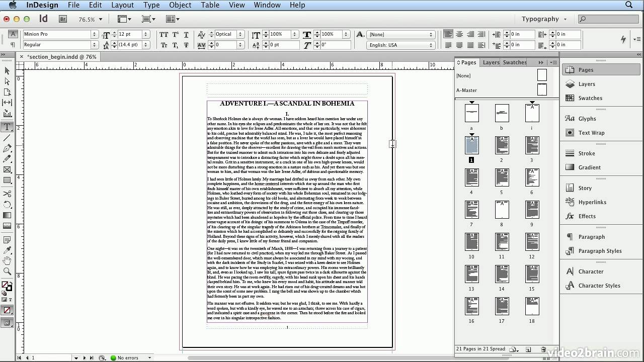Toggle Superscript formatting
This screenshot has height=362, width=644.
[x=176, y=35]
